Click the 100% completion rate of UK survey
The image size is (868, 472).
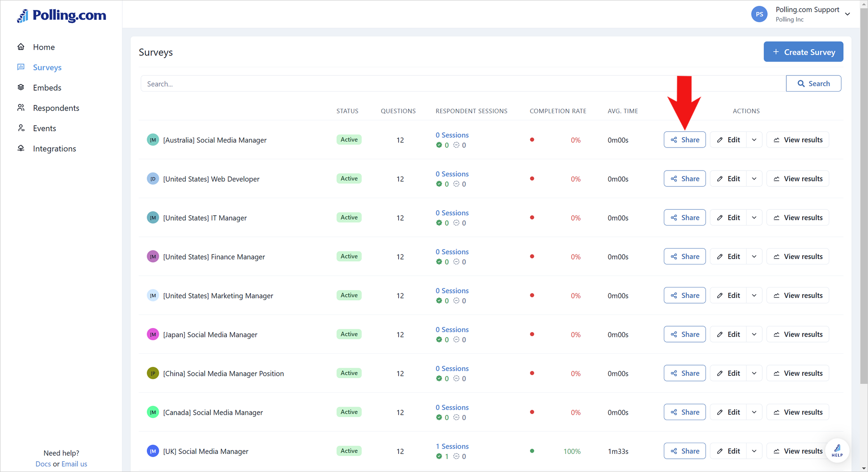[x=572, y=451]
